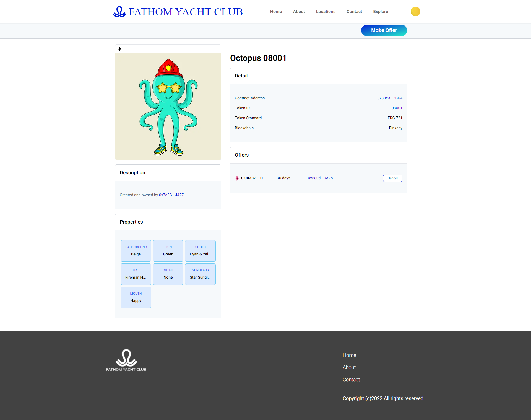The image size is (531, 420).
Task: Open the Explore menu item
Action: point(381,11)
